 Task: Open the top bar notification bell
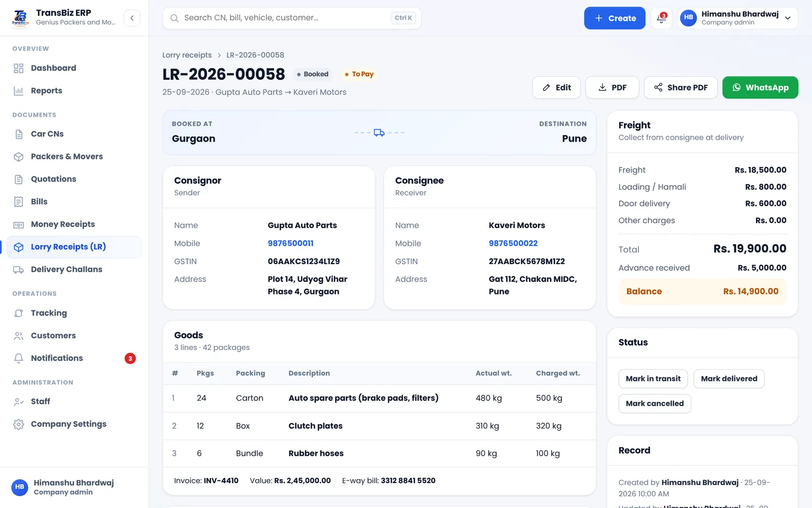[x=661, y=18]
